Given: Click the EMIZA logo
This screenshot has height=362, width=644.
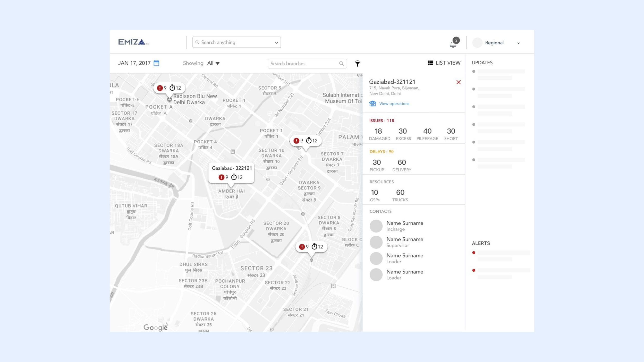Looking at the screenshot, I should (133, 42).
